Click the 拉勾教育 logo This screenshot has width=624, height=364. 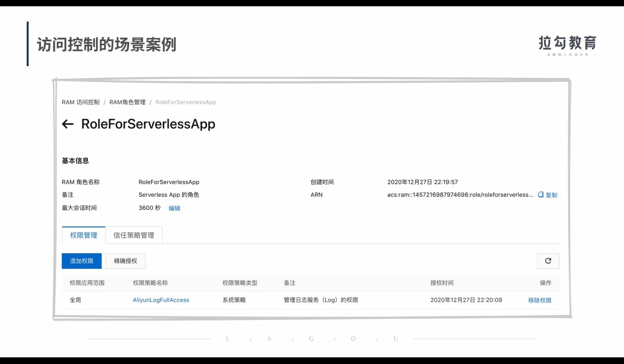click(x=567, y=45)
